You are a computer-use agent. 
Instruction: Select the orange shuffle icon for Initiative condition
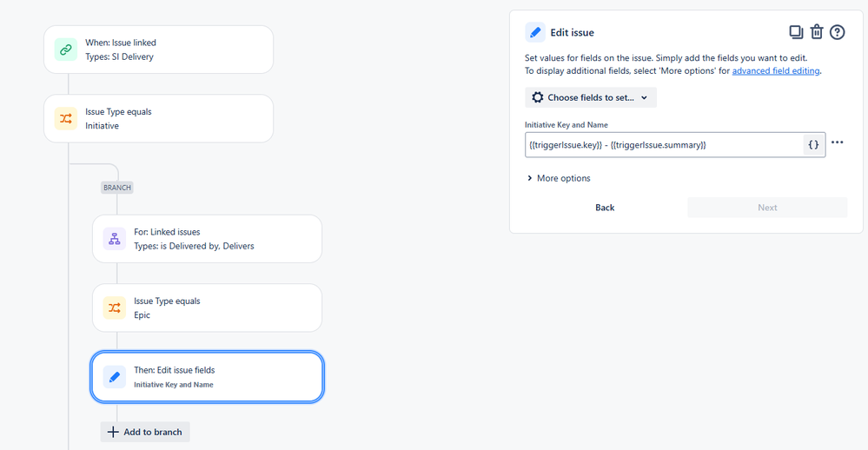66,118
